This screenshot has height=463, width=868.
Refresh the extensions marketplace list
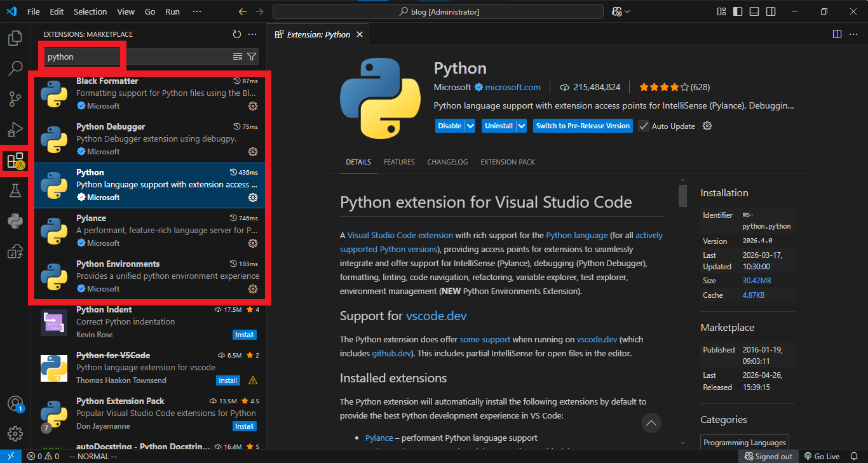(237, 34)
